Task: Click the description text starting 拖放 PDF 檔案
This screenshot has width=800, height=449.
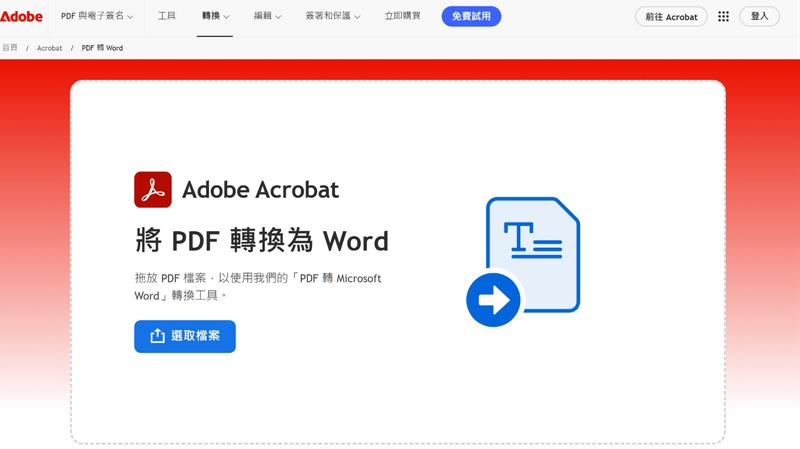Action: pyautogui.click(x=258, y=287)
